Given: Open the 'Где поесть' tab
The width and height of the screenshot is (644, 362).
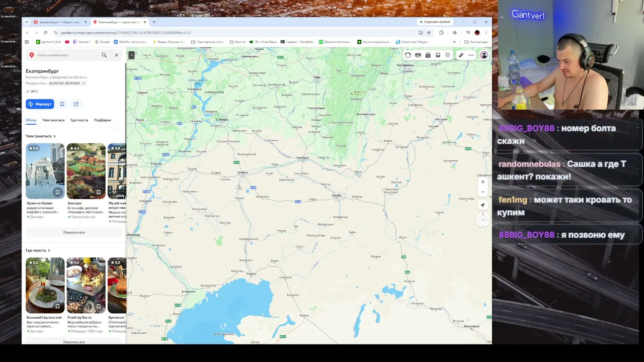Looking at the screenshot, I should [x=79, y=120].
